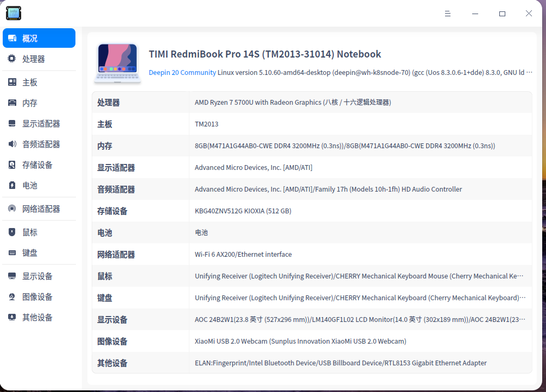Open the hamburger menu at top right
546x392 pixels.
[447, 14]
